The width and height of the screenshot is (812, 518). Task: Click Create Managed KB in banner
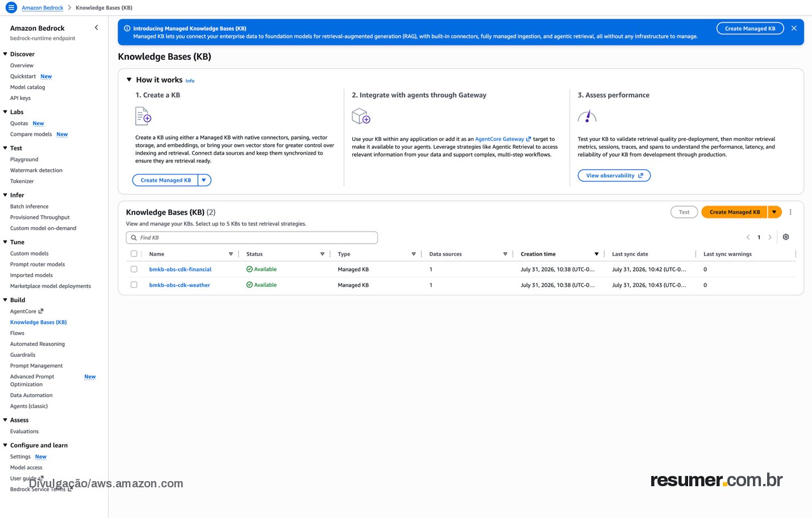(x=750, y=28)
